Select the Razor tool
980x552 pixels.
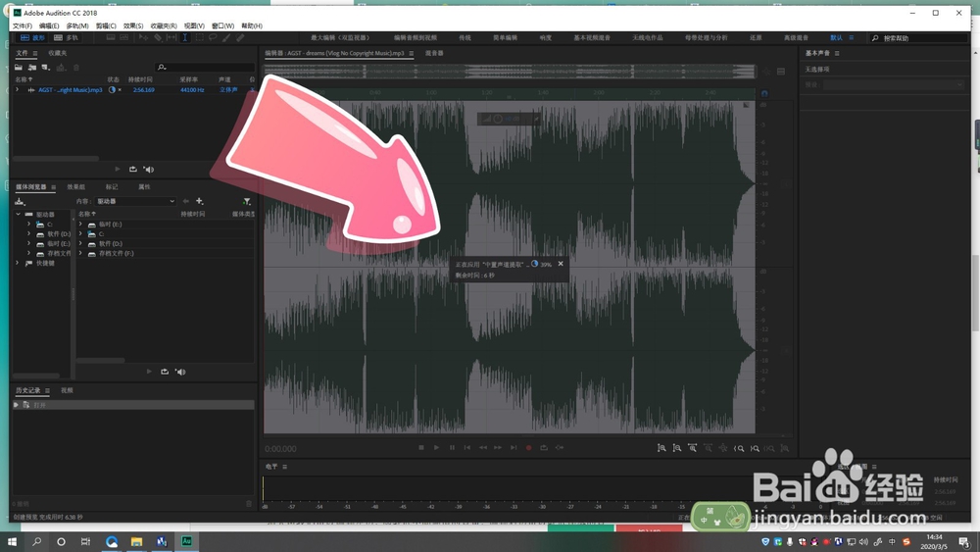tap(158, 37)
